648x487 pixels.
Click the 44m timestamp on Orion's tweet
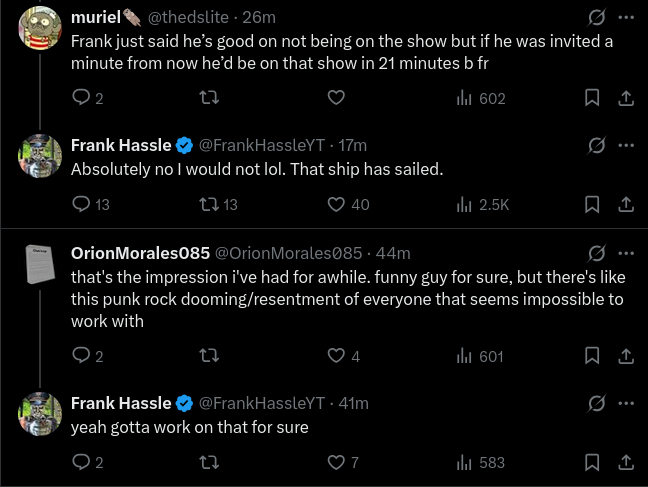(x=393, y=253)
